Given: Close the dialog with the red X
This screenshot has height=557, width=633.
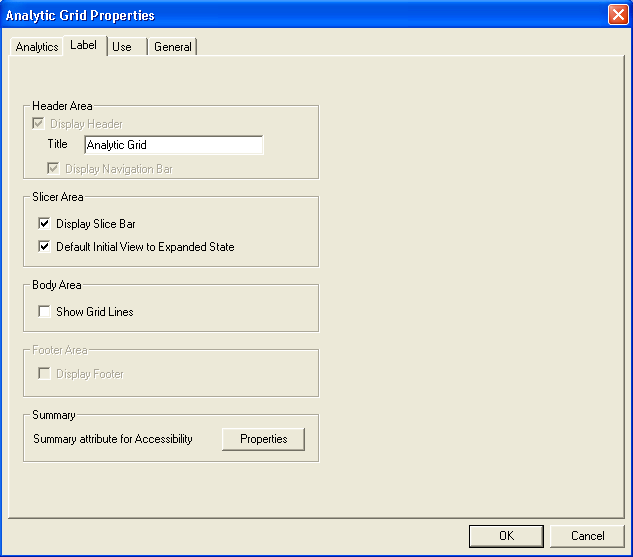Looking at the screenshot, I should [x=618, y=15].
